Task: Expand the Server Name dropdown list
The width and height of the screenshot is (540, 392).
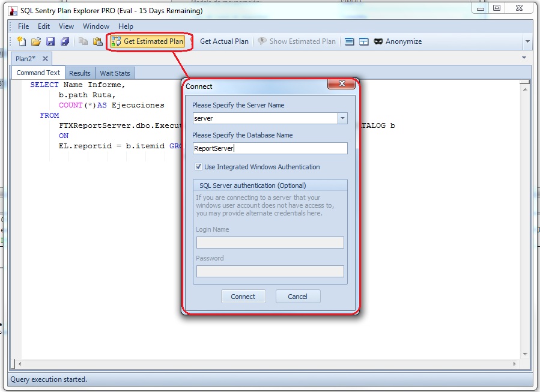Action: (342, 118)
